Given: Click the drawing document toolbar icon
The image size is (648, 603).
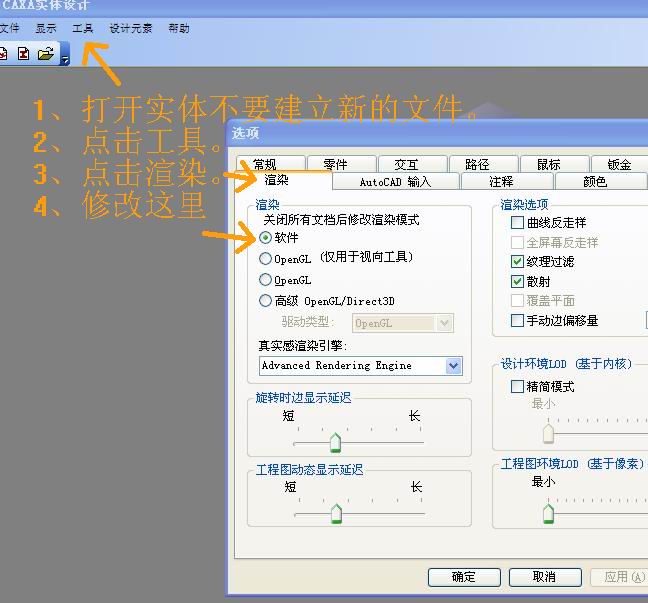Looking at the screenshot, I should 23,54.
